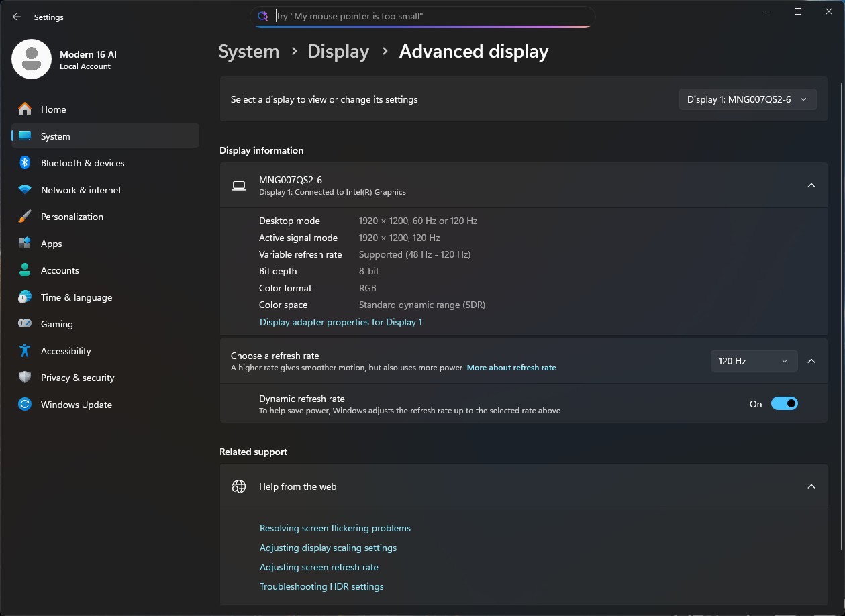Go back to Display in breadcrumb
845x616 pixels.
pos(338,52)
